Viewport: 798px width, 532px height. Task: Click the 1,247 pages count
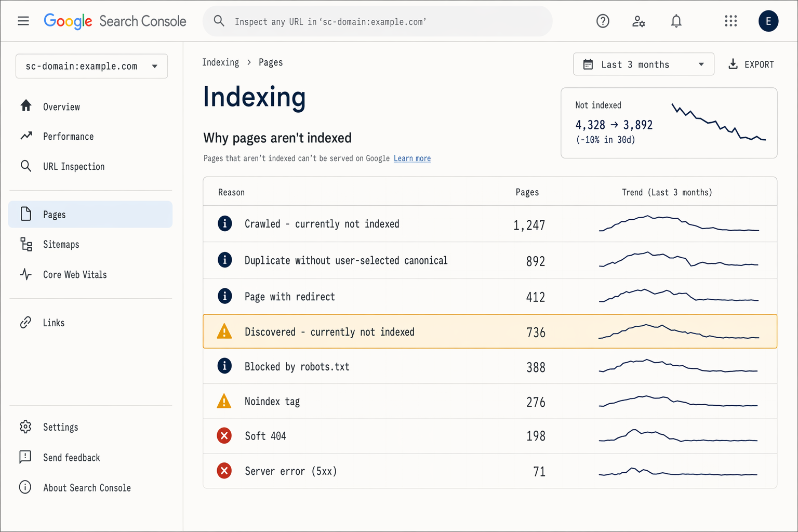[x=529, y=225]
